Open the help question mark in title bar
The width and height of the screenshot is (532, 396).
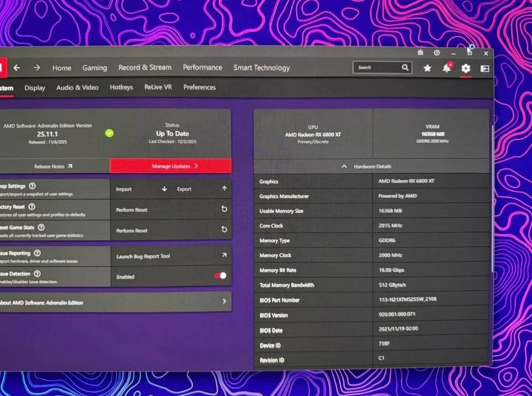(437, 53)
